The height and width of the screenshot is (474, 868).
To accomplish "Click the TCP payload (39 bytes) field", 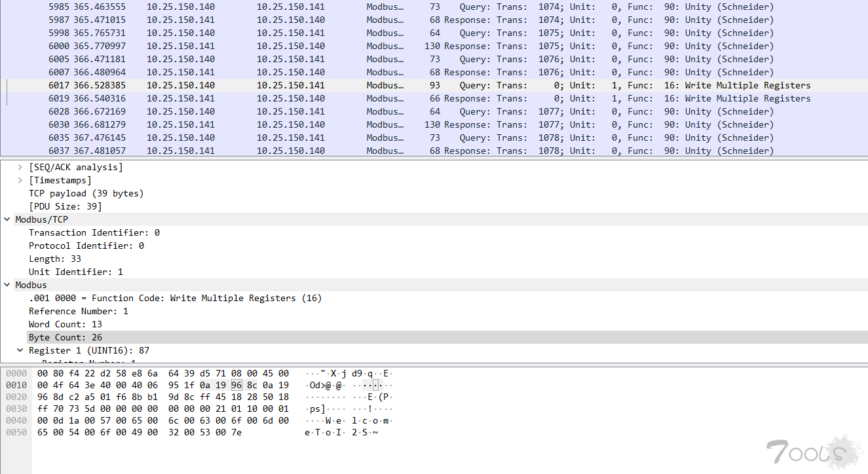I will pyautogui.click(x=86, y=193).
